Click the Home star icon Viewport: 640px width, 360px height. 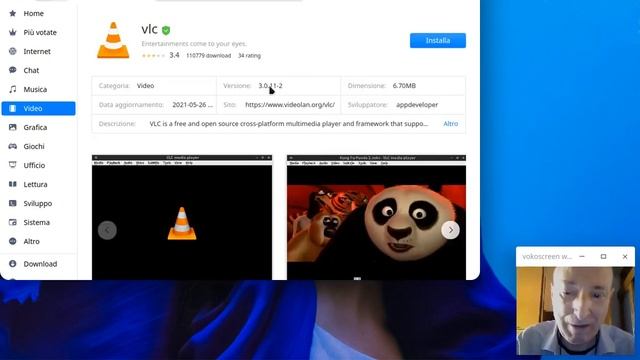(x=13, y=13)
